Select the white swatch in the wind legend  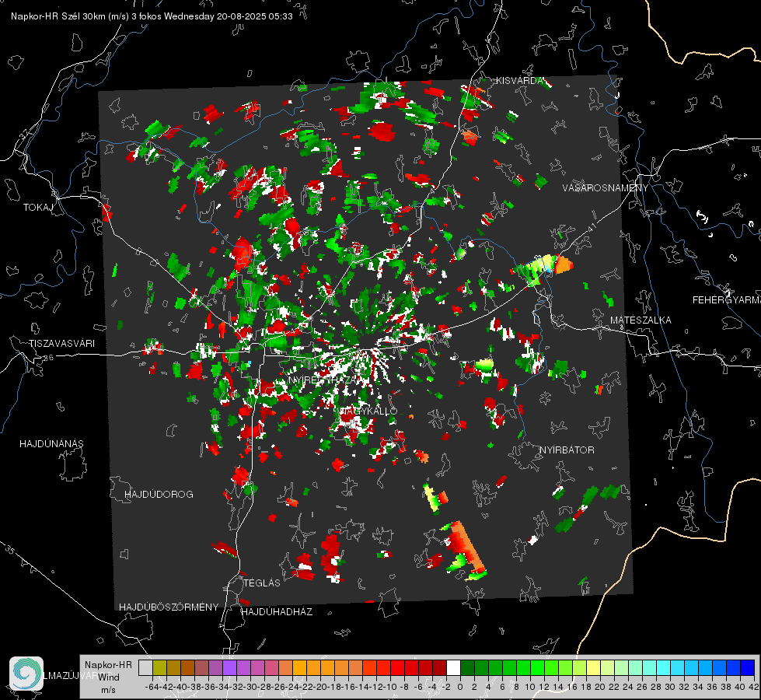click(453, 667)
